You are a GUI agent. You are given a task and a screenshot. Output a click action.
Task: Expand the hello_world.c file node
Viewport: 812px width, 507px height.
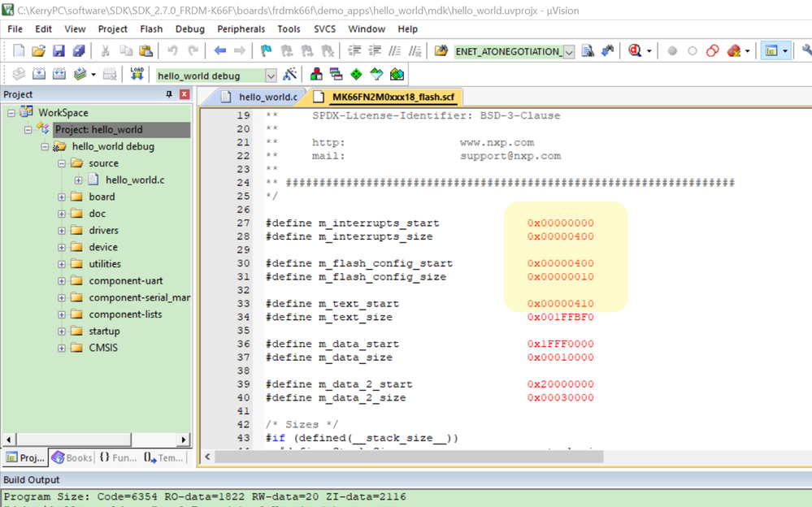click(x=78, y=180)
